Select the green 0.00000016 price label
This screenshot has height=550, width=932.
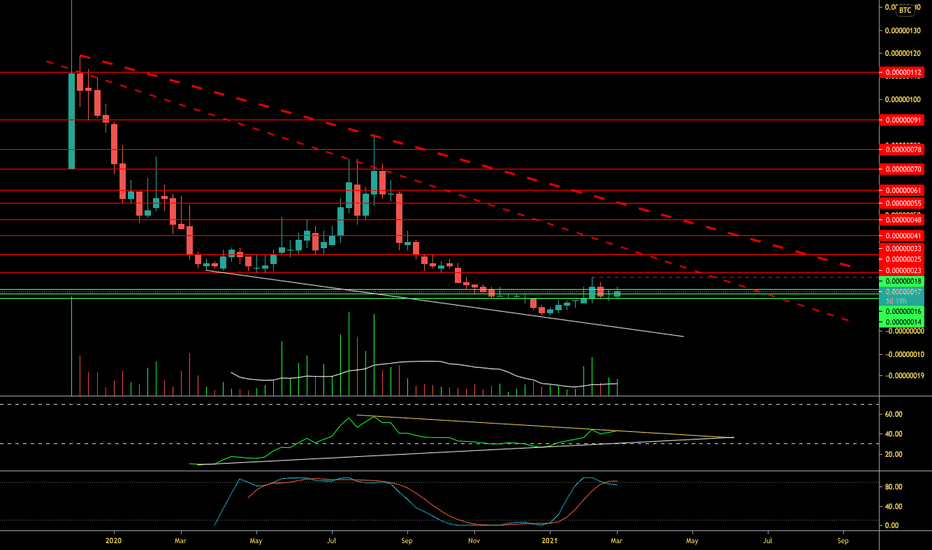point(901,312)
